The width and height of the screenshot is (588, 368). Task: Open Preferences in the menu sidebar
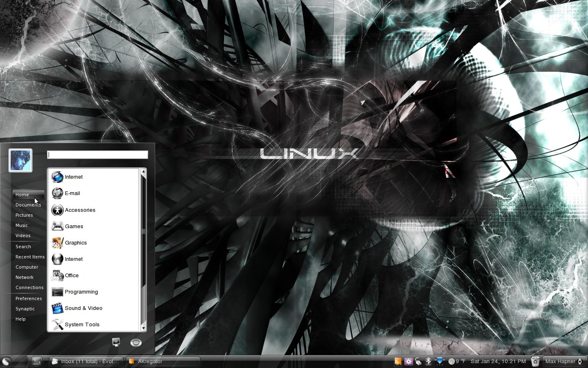point(28,298)
